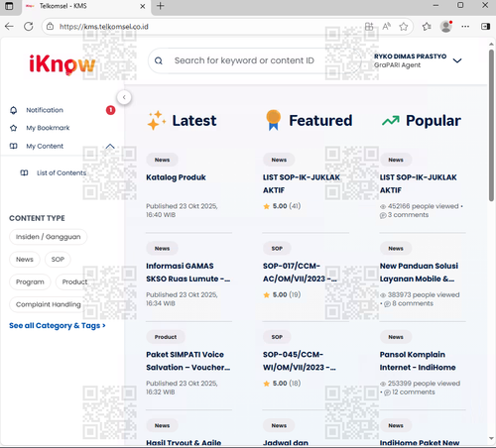This screenshot has width=496, height=448.
Task: Click the comment icon beside 8 comments
Action: (x=387, y=303)
